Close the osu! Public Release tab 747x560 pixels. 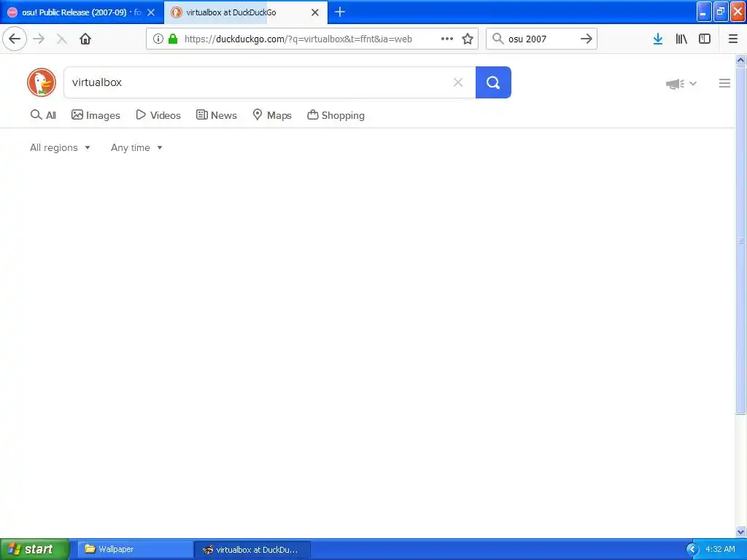(151, 12)
